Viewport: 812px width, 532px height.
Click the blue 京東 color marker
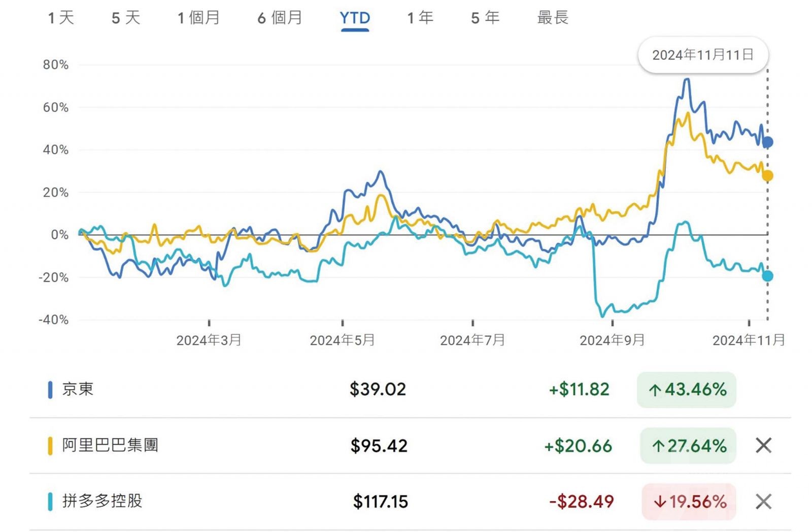(x=50, y=389)
